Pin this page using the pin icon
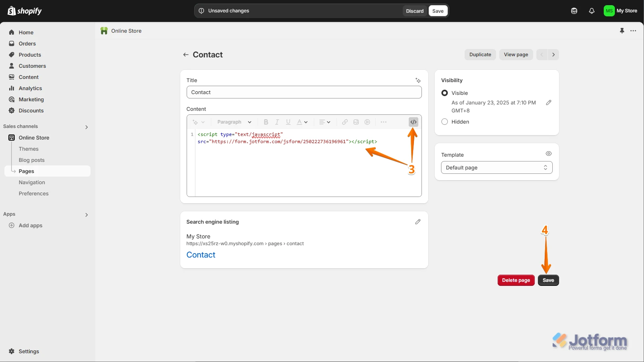The width and height of the screenshot is (644, 362). [622, 31]
